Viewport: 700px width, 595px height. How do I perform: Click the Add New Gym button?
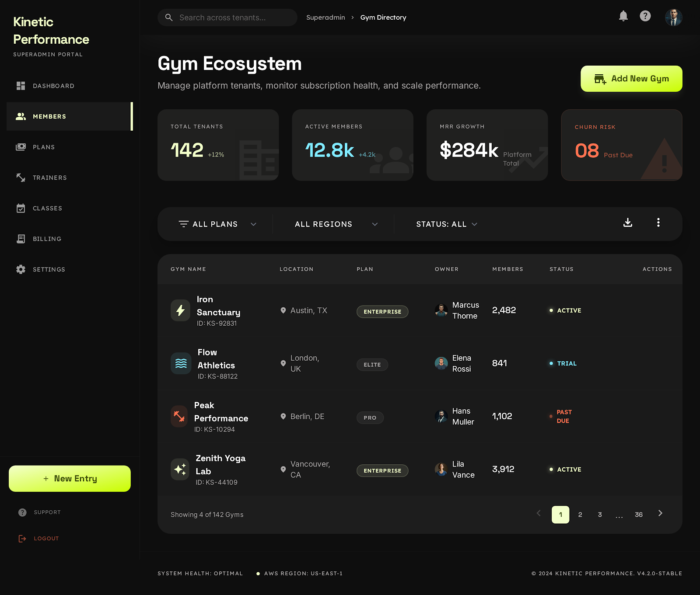pos(631,79)
